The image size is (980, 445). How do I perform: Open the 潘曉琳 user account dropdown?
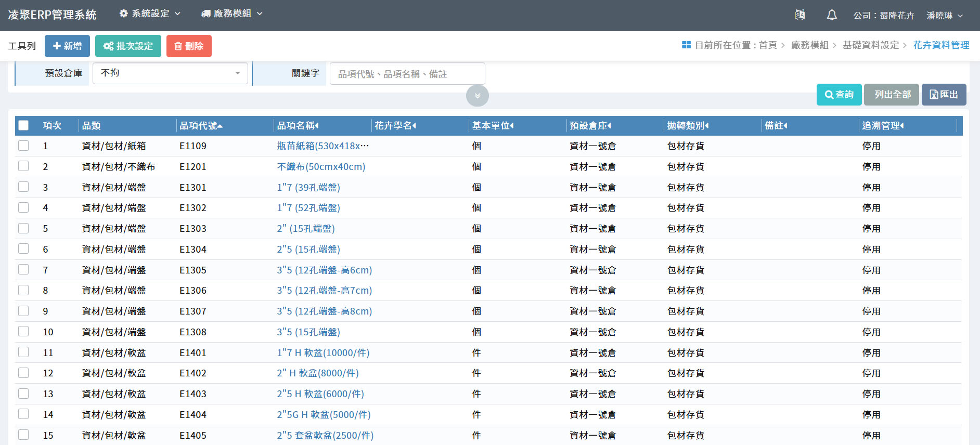point(945,16)
